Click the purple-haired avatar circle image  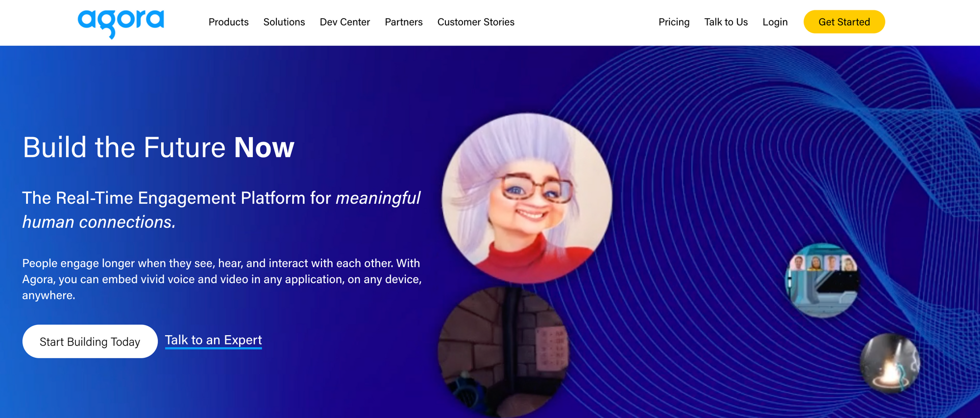point(527,198)
